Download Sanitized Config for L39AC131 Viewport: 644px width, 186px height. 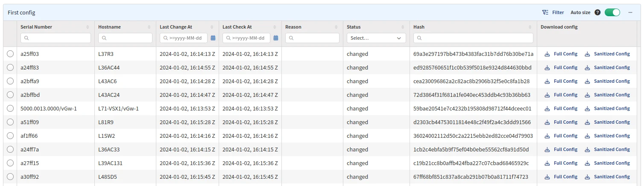click(607, 163)
